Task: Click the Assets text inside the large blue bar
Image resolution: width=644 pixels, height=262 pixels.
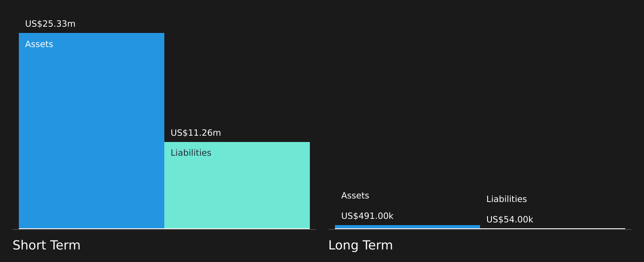Action: coord(39,44)
